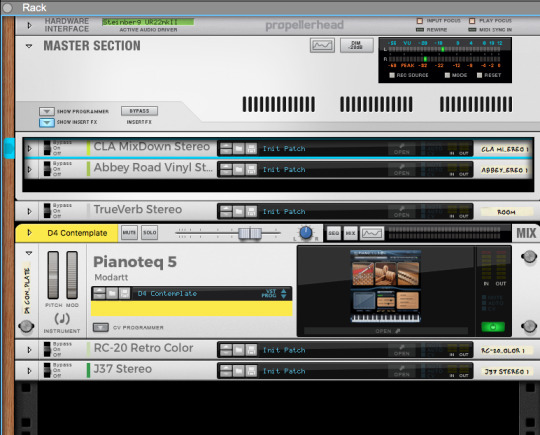
Task: Toggle bypass switch on CLA MixDown Stereo
Action: (x=47, y=148)
